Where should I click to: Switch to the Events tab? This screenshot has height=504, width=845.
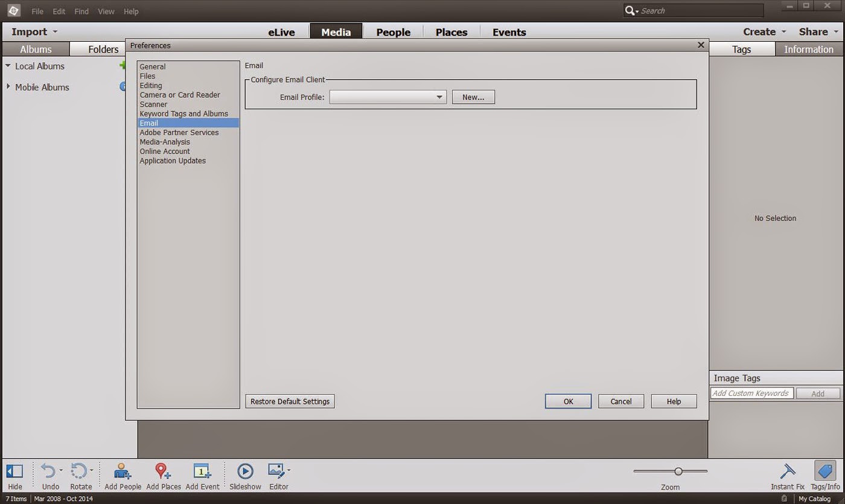[509, 32]
